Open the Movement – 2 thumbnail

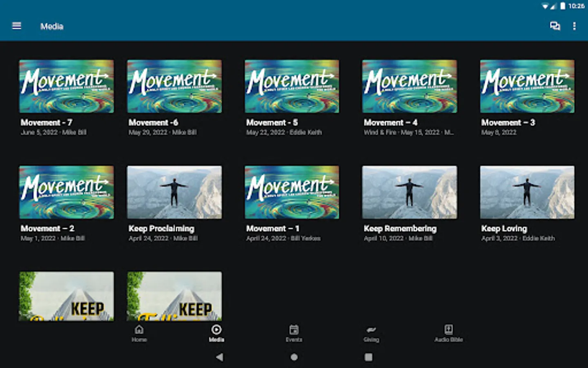pos(67,192)
